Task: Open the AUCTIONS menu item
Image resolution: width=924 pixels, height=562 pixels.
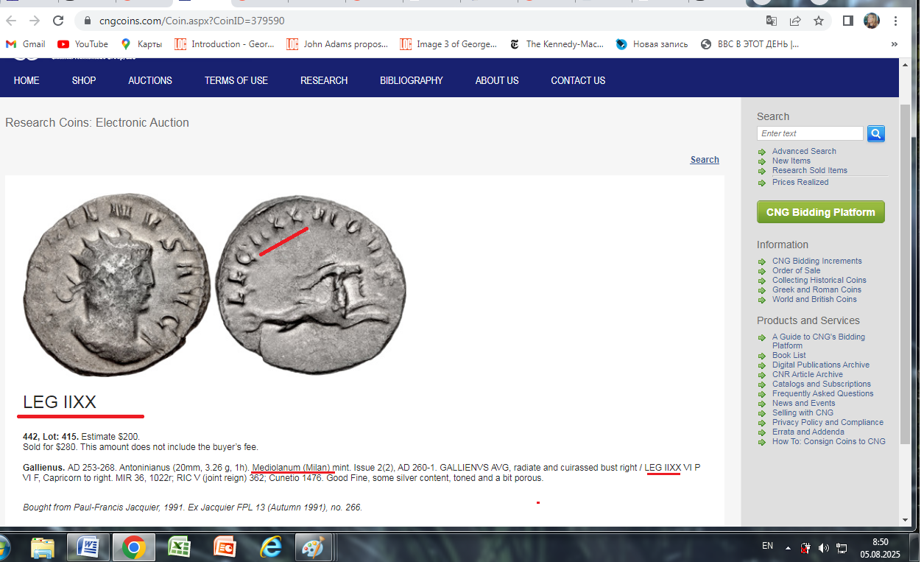Action: [x=150, y=80]
